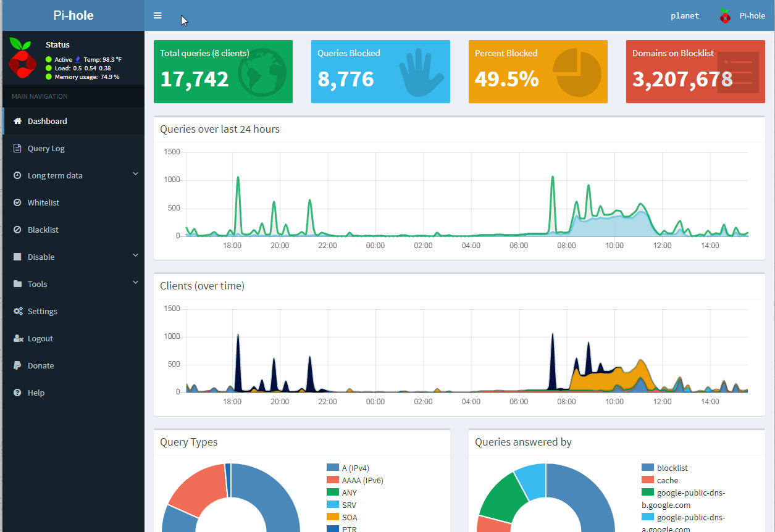Click the Load: 0.5 0.54 0.38 status text

coord(83,68)
